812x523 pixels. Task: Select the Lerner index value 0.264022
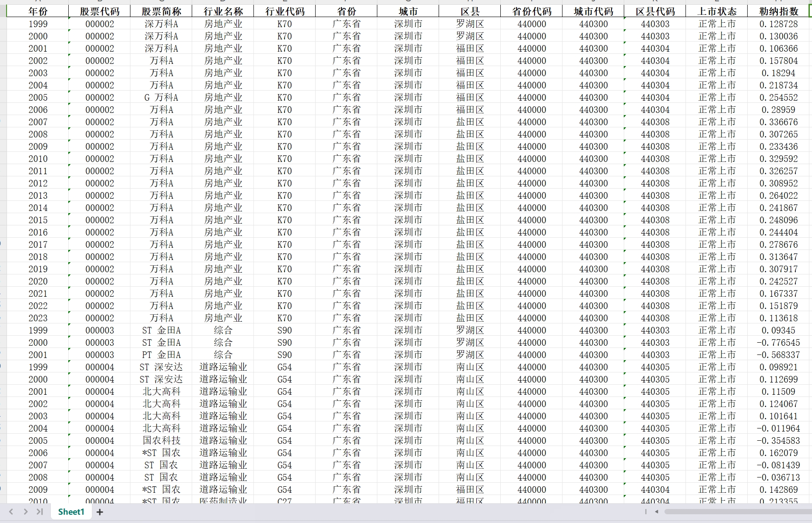(x=778, y=196)
